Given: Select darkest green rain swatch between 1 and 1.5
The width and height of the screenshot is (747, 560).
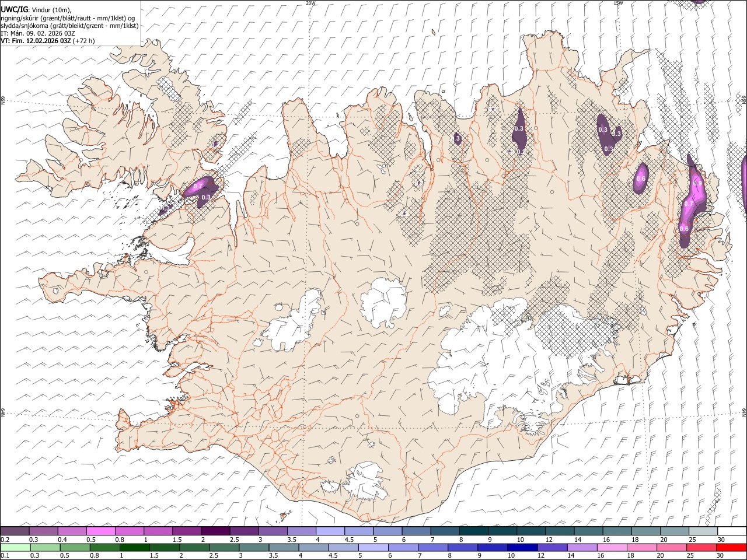Looking at the screenshot, I should (x=135, y=547).
